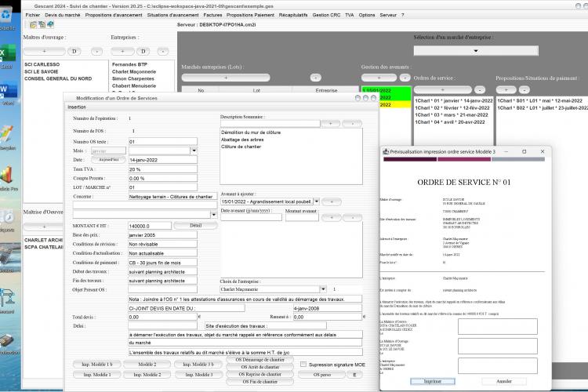This screenshot has height=392, width=588.
Task: Click the Imp. Modèle 3 button
Action: pos(199,375)
